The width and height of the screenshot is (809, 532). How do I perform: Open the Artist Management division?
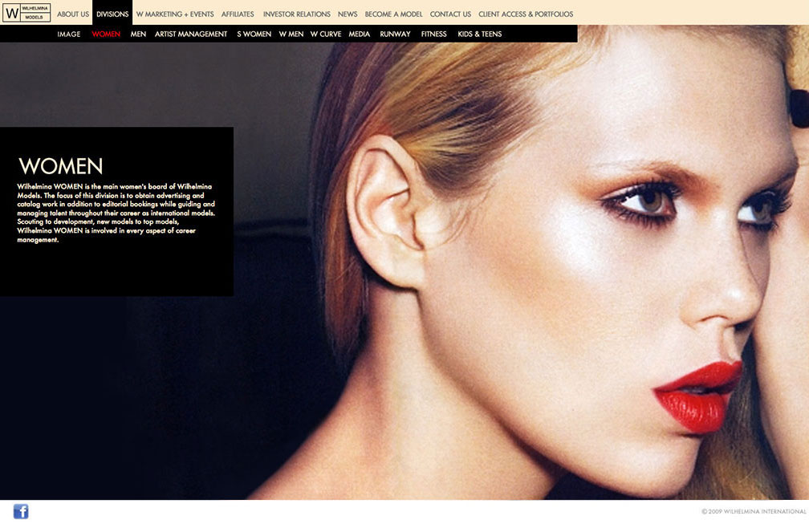[x=191, y=34]
